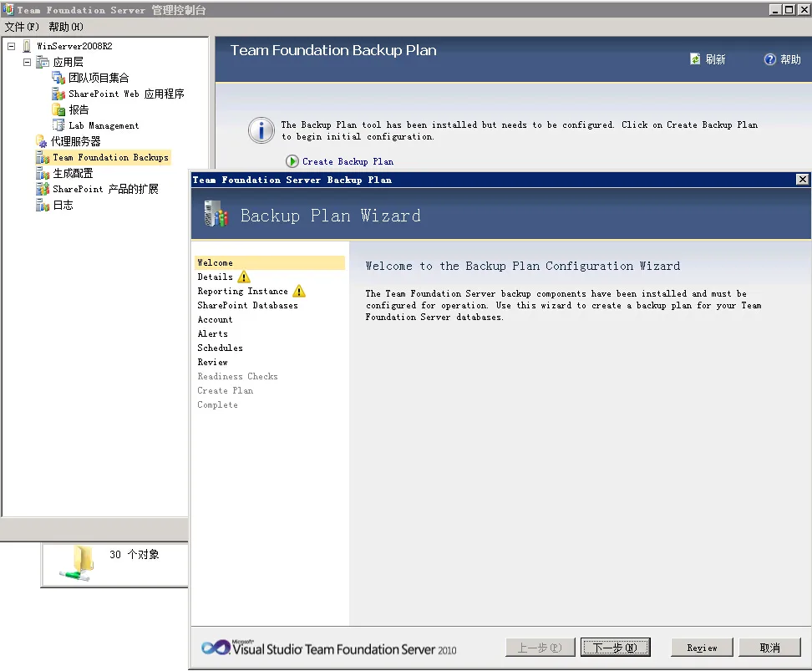Click the Details warning icon
The image size is (812, 671).
point(244,277)
